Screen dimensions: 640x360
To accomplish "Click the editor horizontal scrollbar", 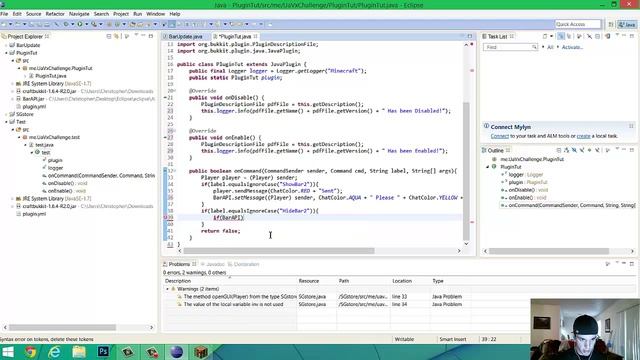I will coord(278,251).
